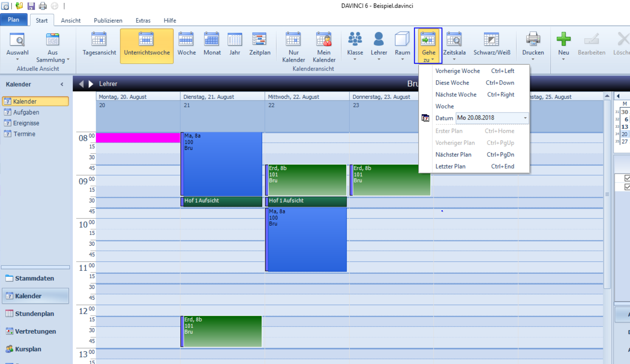Open the Klasse selection
Viewport: 630px width, 364px height.
point(355,46)
